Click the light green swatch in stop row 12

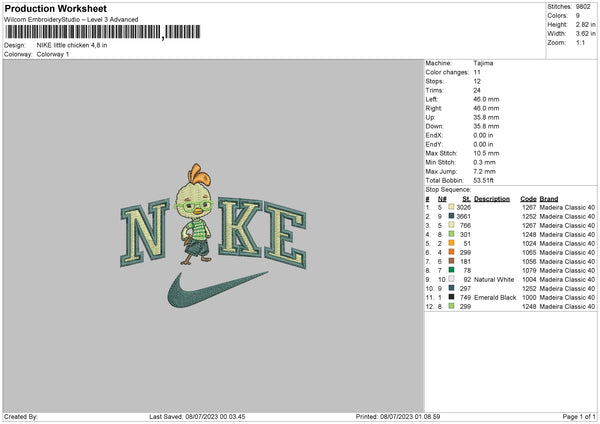tap(451, 306)
